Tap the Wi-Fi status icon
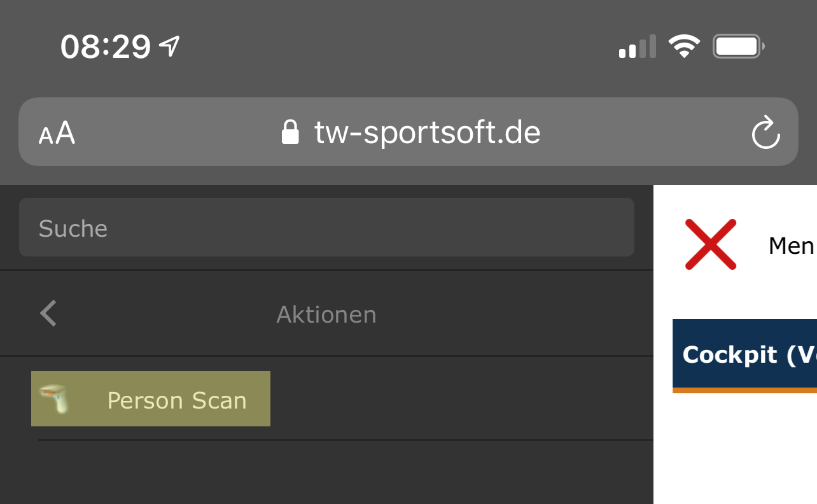817x504 pixels. click(x=684, y=46)
